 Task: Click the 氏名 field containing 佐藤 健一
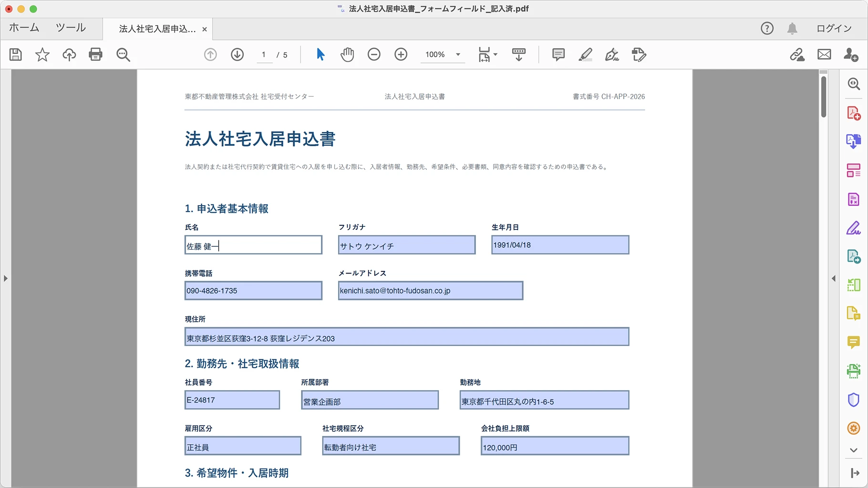253,245
